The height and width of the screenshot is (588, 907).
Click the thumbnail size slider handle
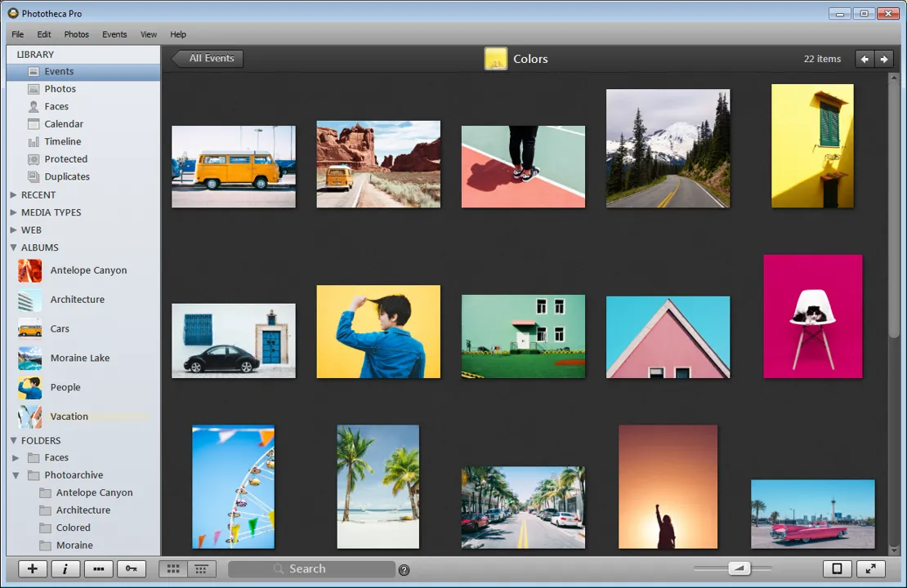(x=739, y=568)
